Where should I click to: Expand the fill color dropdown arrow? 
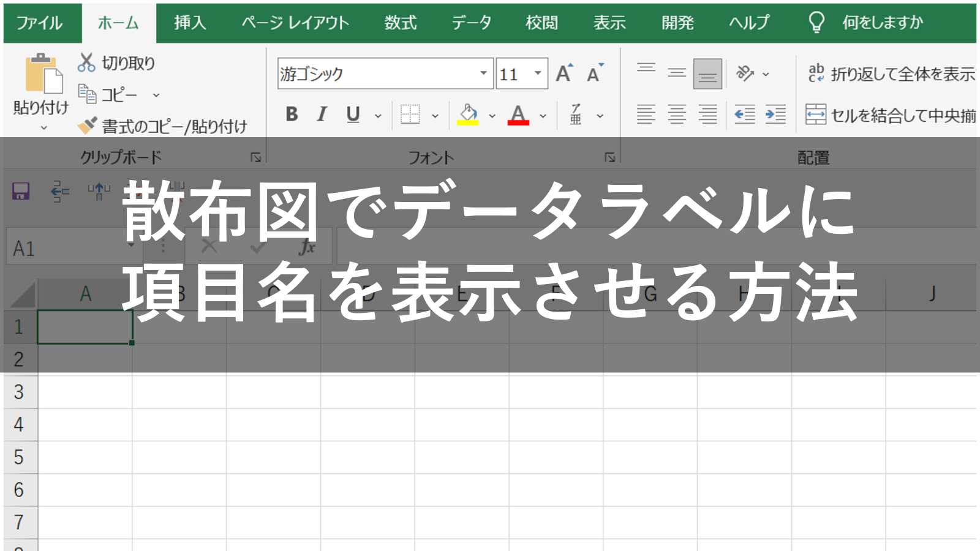[492, 116]
